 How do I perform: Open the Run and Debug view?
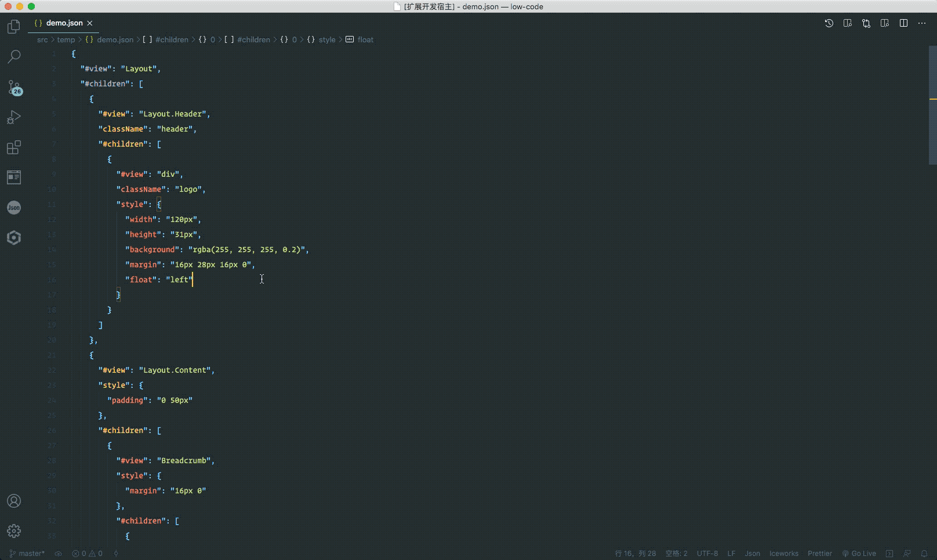click(x=14, y=118)
